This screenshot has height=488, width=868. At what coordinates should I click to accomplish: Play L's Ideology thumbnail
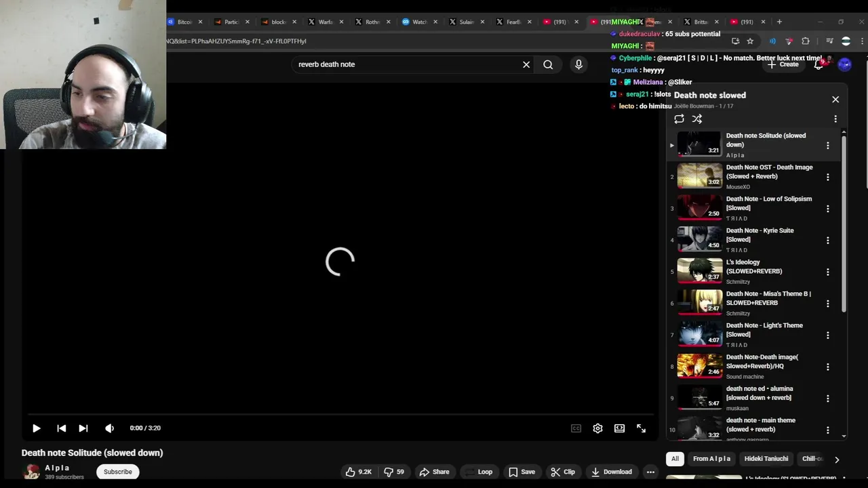point(700,270)
